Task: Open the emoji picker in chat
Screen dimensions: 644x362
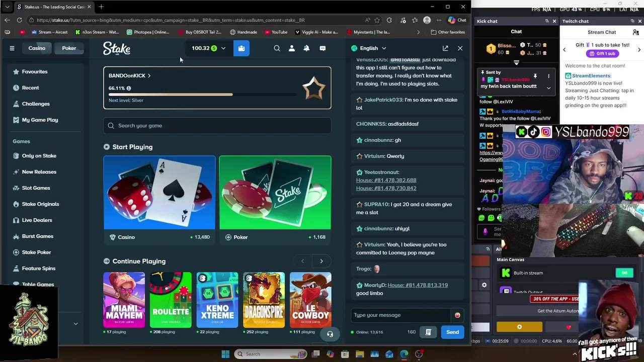Action: 457,315
